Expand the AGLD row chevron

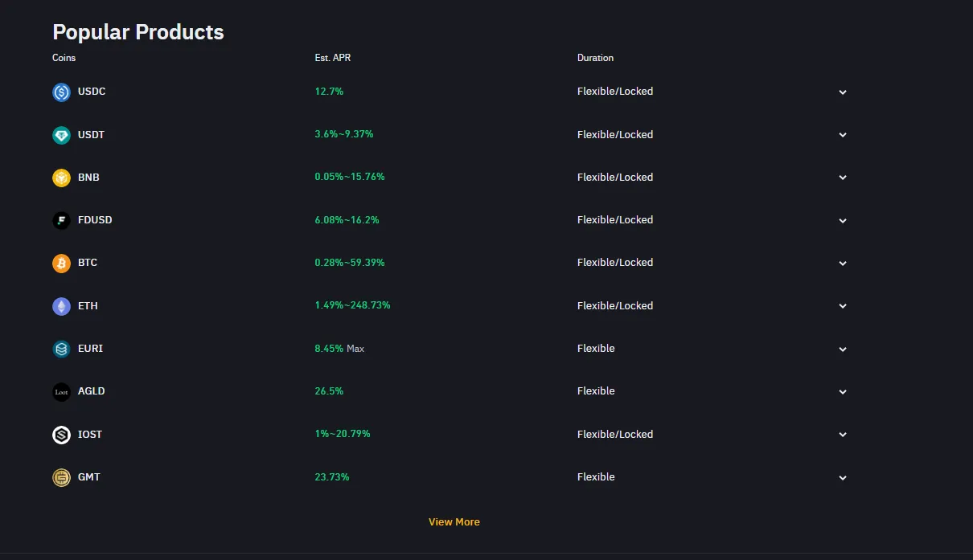843,392
